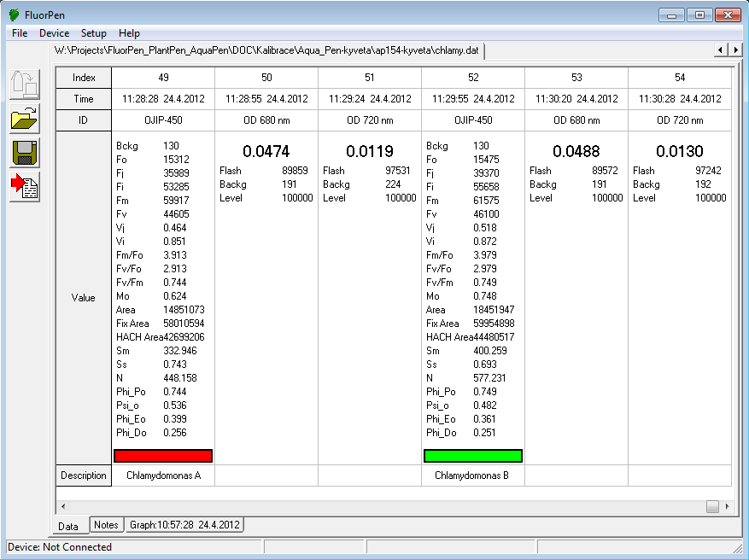Click the Flash value 97242
The image size is (749, 560).
pyautogui.click(x=708, y=171)
